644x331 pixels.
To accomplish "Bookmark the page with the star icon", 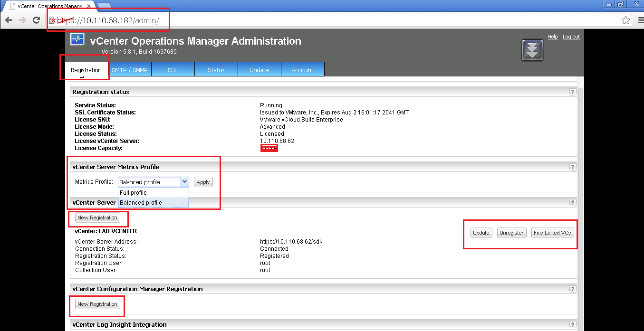I will click(x=626, y=20).
